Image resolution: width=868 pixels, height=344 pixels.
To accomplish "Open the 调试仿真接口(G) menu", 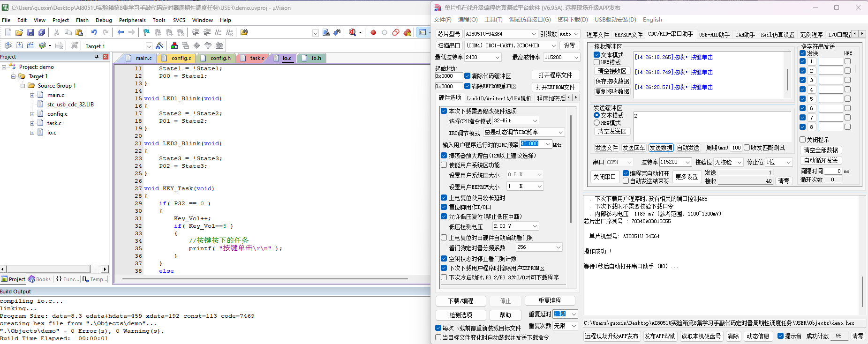I will point(530,20).
